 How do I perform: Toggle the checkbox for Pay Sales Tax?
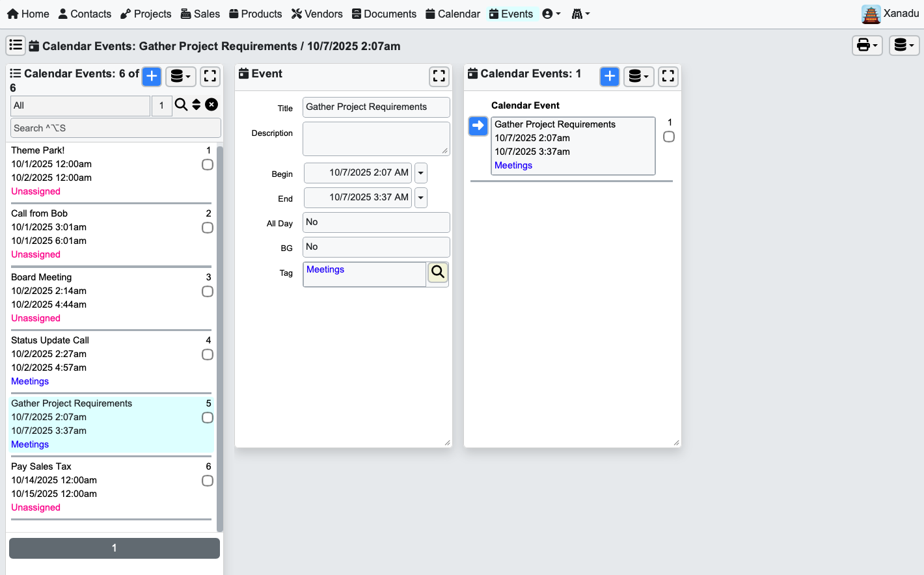(207, 481)
